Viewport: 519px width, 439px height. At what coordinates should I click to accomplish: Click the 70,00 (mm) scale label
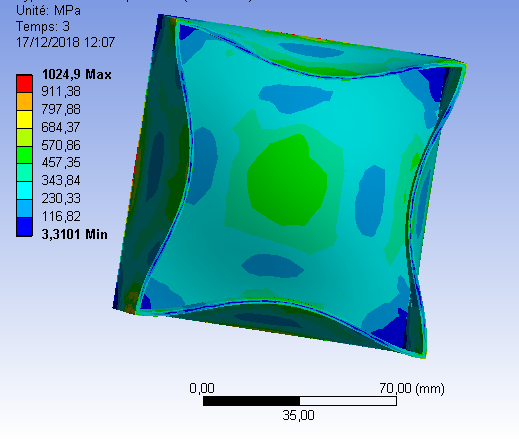412,388
